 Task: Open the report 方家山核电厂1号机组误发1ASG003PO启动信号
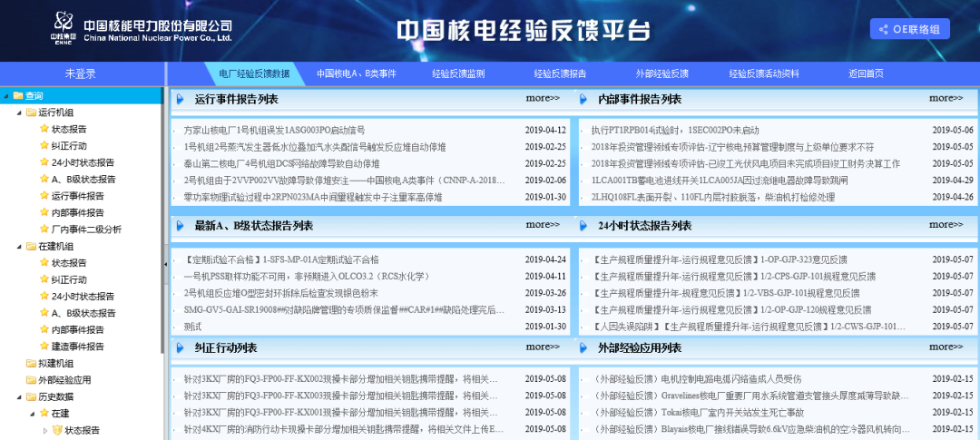(274, 131)
